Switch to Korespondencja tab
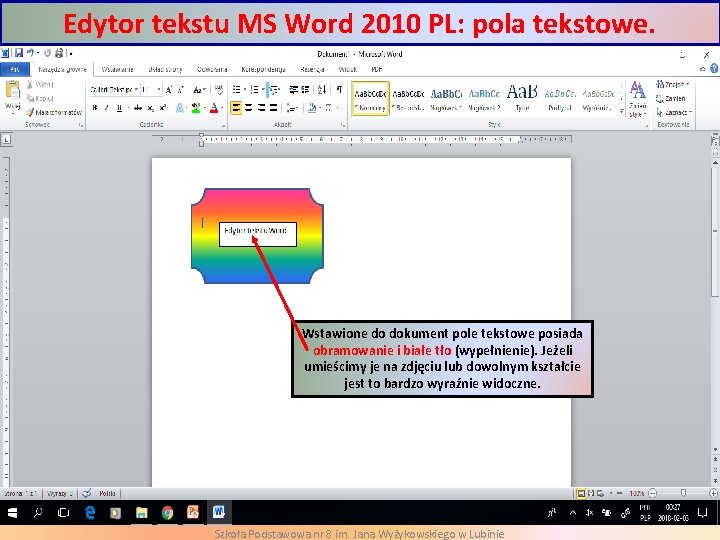This screenshot has width=720, height=540. pyautogui.click(x=263, y=69)
